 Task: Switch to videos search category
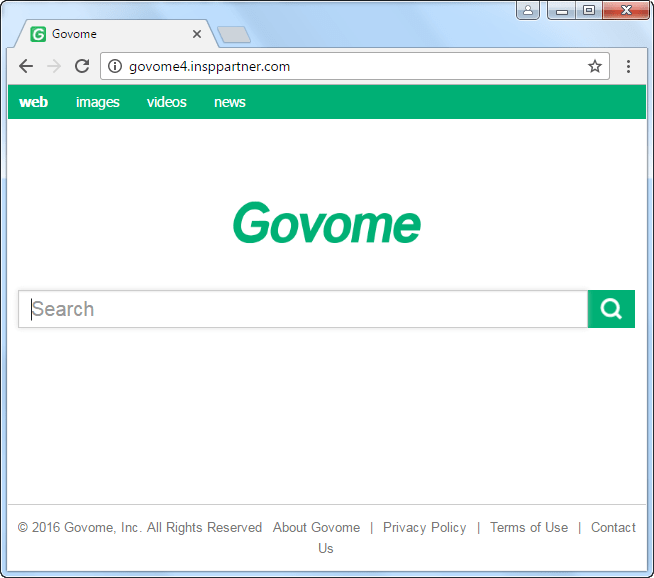click(166, 102)
